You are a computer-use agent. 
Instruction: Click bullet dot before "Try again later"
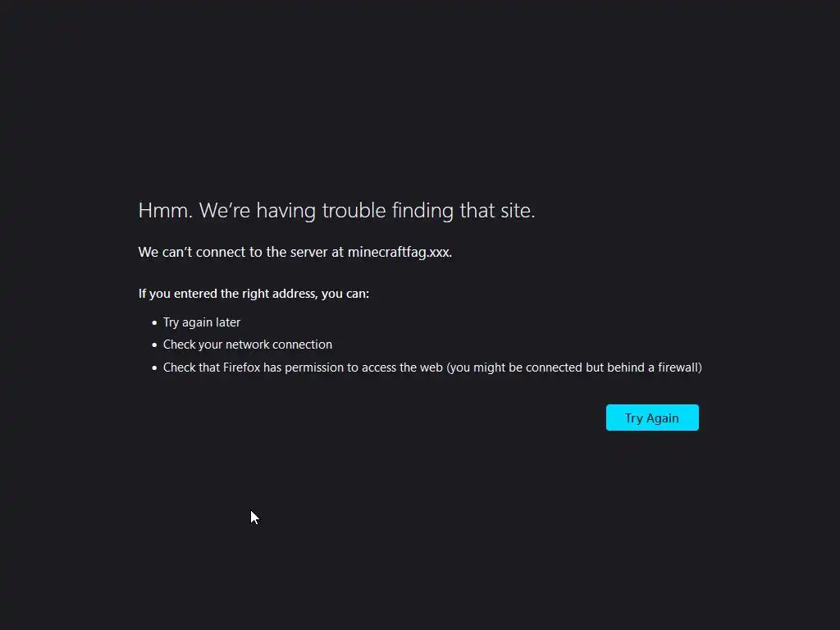[x=154, y=322]
